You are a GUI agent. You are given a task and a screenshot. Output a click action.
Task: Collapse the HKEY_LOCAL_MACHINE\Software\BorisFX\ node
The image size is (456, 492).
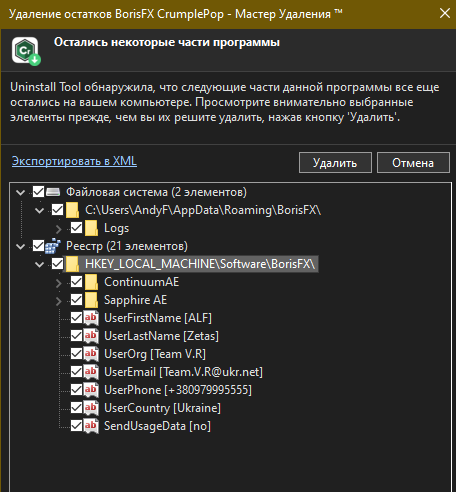pos(40,265)
